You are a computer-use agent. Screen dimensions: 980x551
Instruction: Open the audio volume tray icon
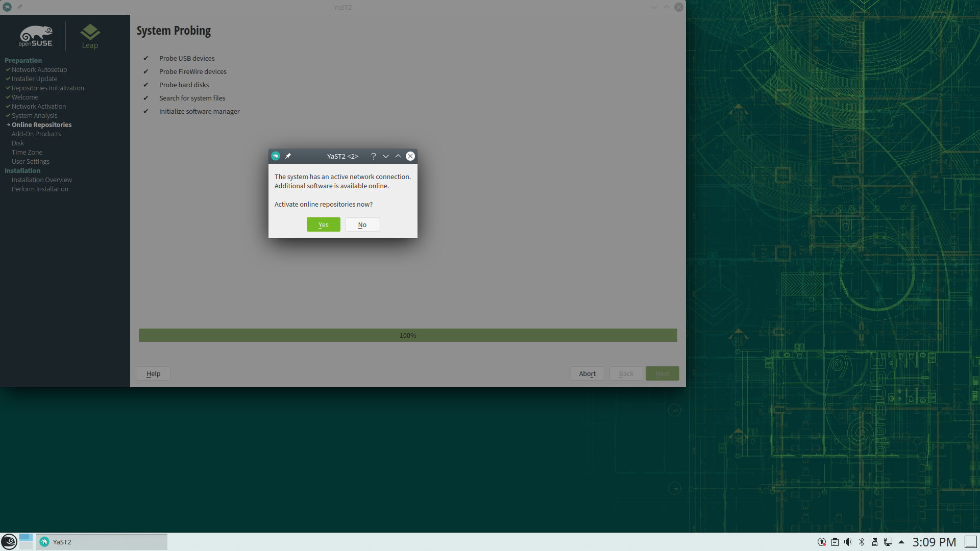(848, 542)
